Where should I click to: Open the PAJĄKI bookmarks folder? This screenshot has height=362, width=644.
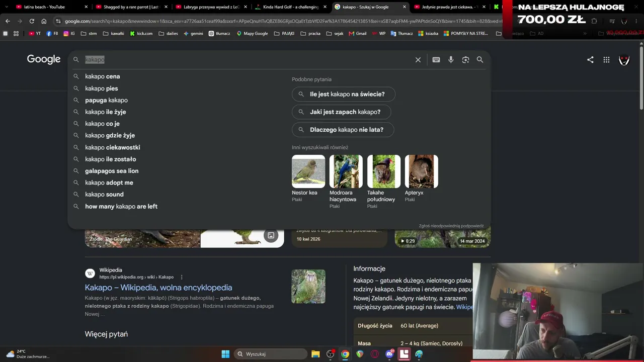tap(285, 34)
